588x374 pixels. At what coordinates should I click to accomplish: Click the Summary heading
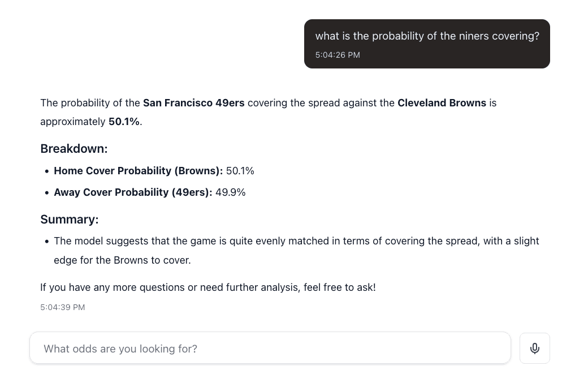[69, 219]
